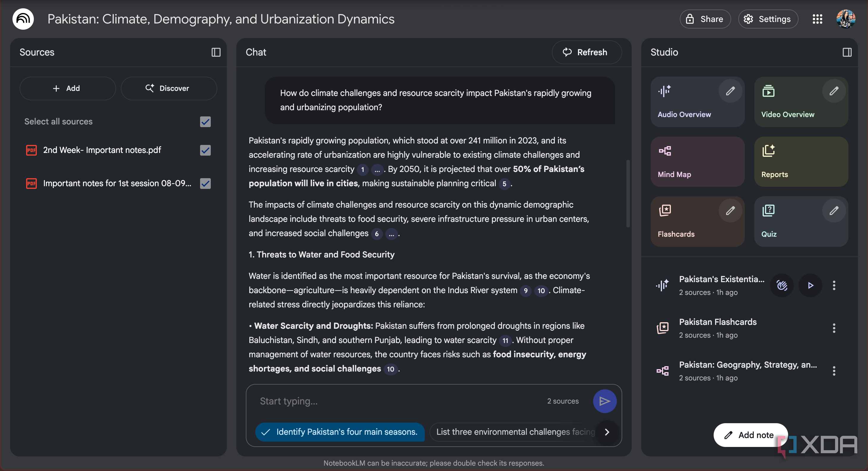Screen dimensions: 868x471
Task: Click the notebook title text
Action: (221, 19)
